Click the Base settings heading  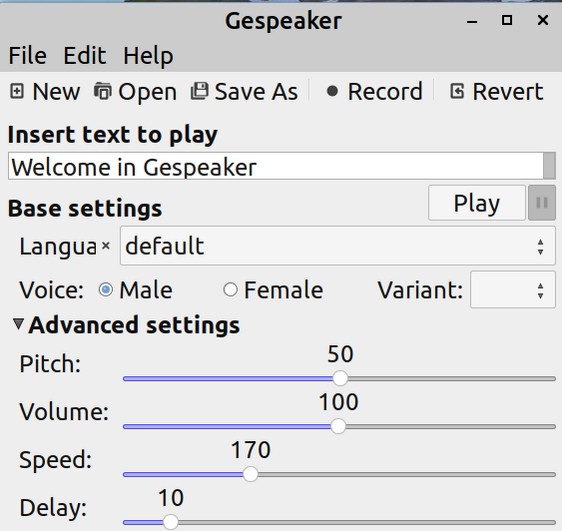(85, 209)
